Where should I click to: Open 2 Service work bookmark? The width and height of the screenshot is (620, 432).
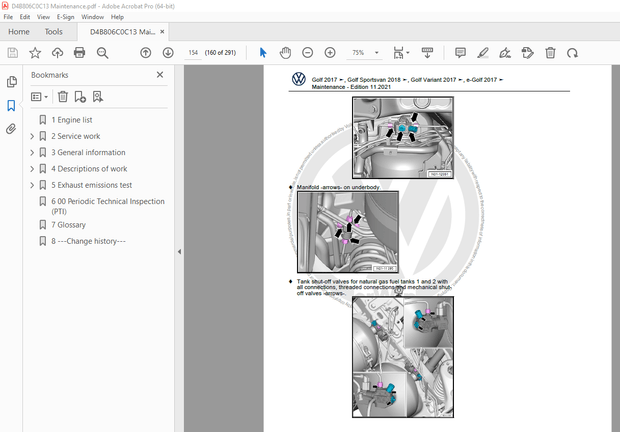(x=76, y=136)
